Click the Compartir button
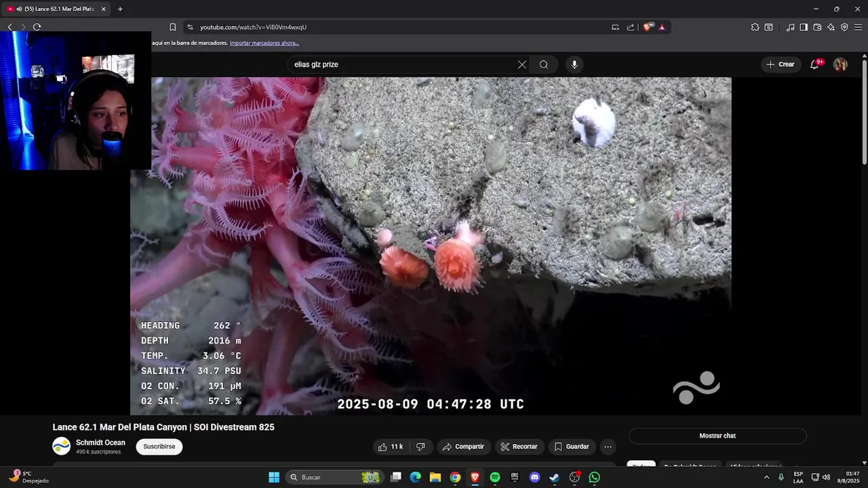This screenshot has height=488, width=868. point(463,447)
